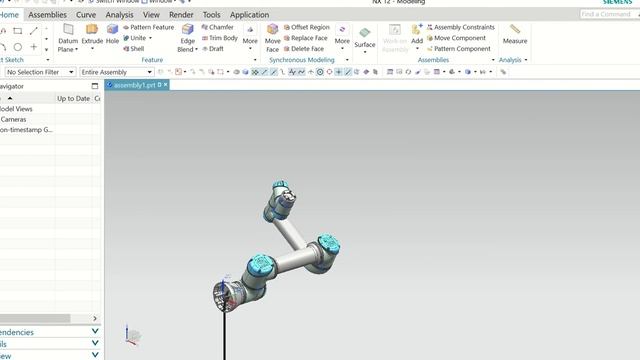This screenshot has width=640, height=360.
Task: Click the Offset Region command
Action: 307,27
